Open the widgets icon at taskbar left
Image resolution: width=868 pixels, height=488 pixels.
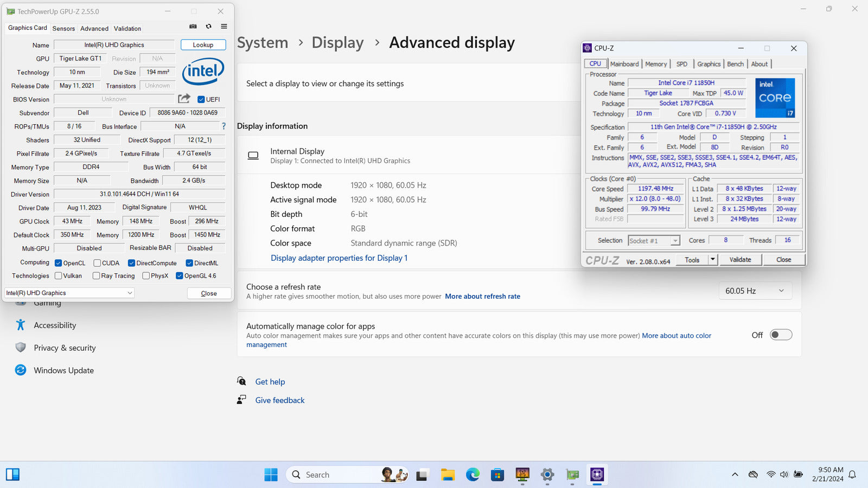[12, 475]
